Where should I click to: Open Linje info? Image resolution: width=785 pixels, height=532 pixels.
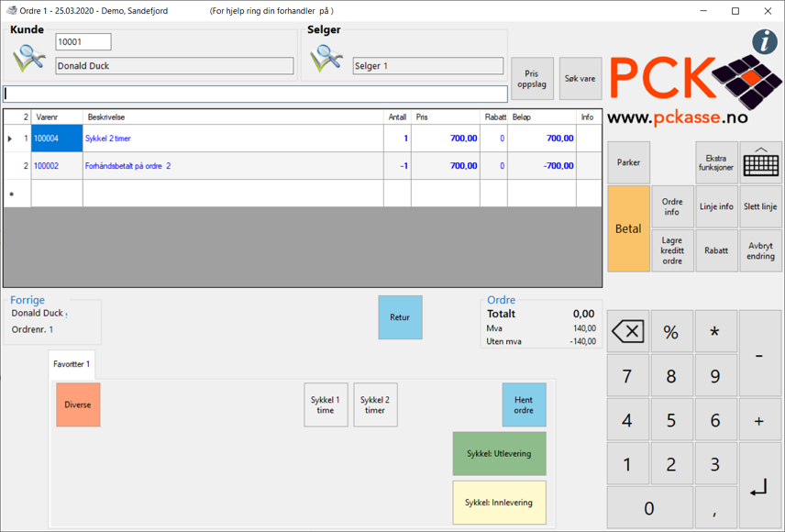click(716, 206)
